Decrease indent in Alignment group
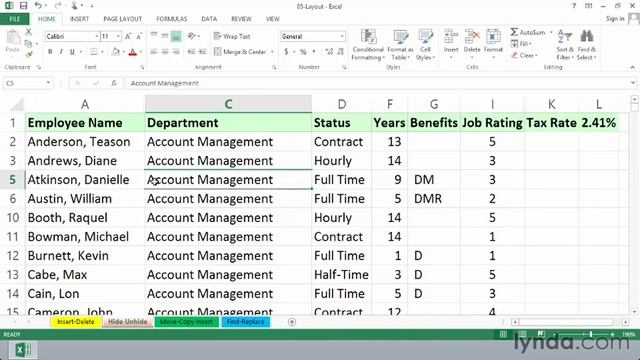The image size is (640, 360). [x=191, y=52]
